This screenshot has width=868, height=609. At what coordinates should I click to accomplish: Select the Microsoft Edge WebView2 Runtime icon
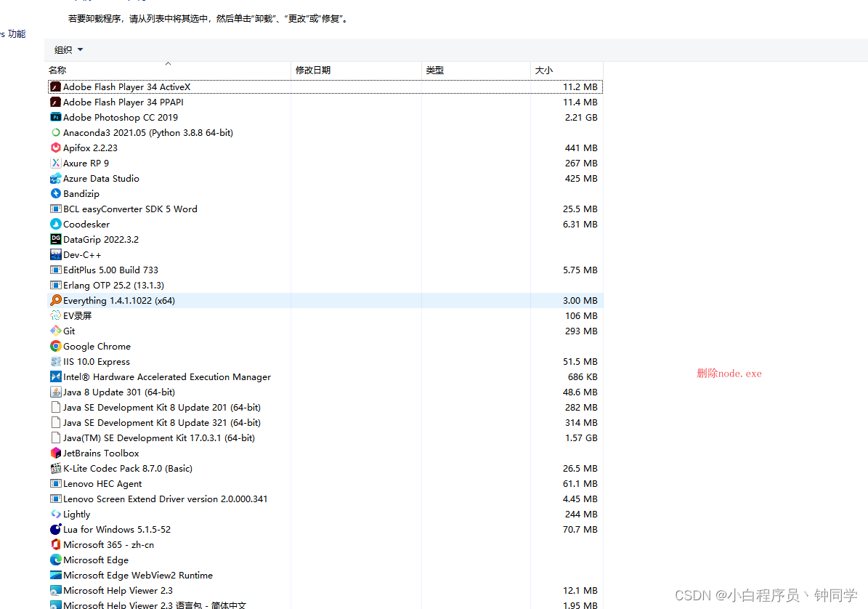(x=55, y=576)
